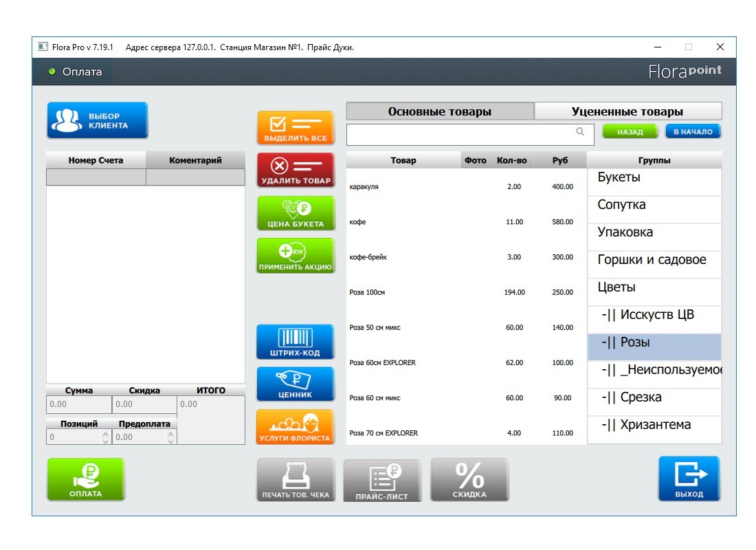Screen dimensions: 756x550
Task: Open the Прайс-лист price list button
Action: pos(382,480)
